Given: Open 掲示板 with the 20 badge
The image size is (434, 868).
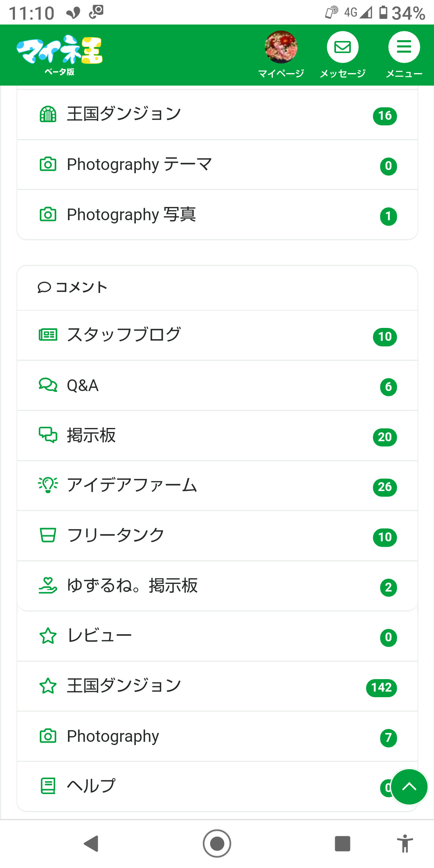Looking at the screenshot, I should [217, 436].
